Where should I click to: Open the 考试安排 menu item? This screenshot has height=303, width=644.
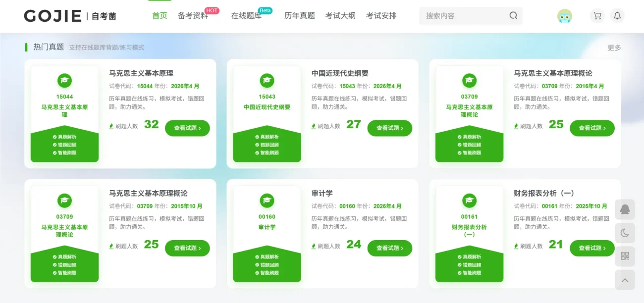(381, 15)
